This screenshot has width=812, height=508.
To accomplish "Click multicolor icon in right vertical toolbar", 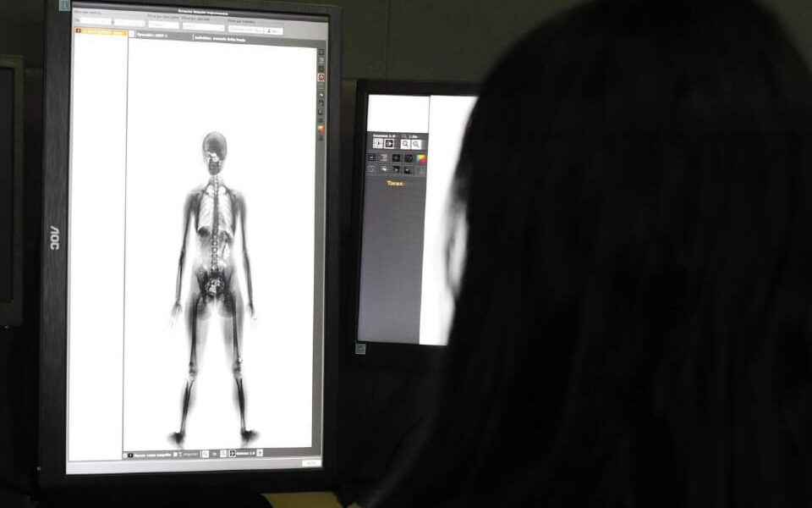I will coord(321,129).
